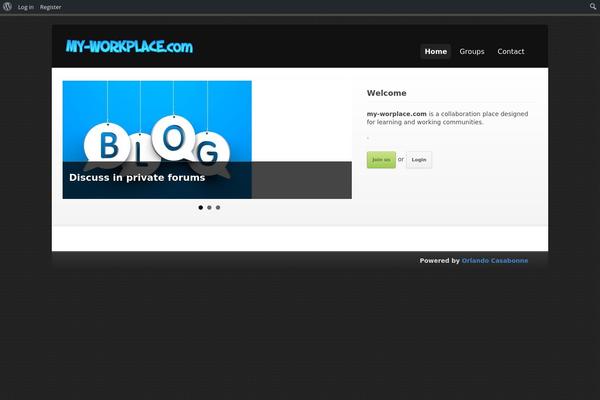Click the Log in link in admin bar

tap(26, 7)
